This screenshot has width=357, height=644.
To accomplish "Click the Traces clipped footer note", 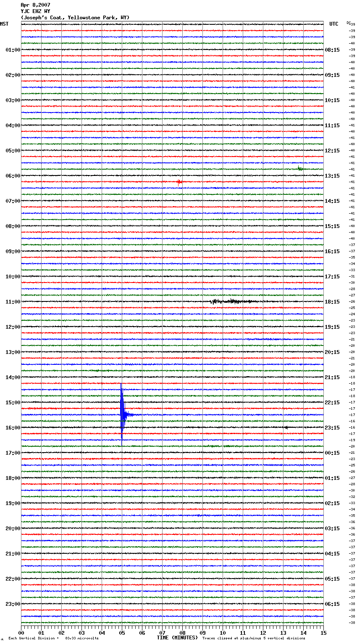I will (254, 638).
